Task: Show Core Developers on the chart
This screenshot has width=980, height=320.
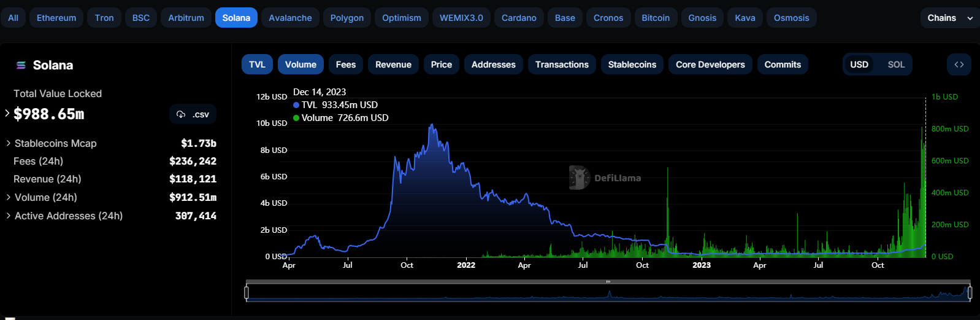Action: [710, 64]
